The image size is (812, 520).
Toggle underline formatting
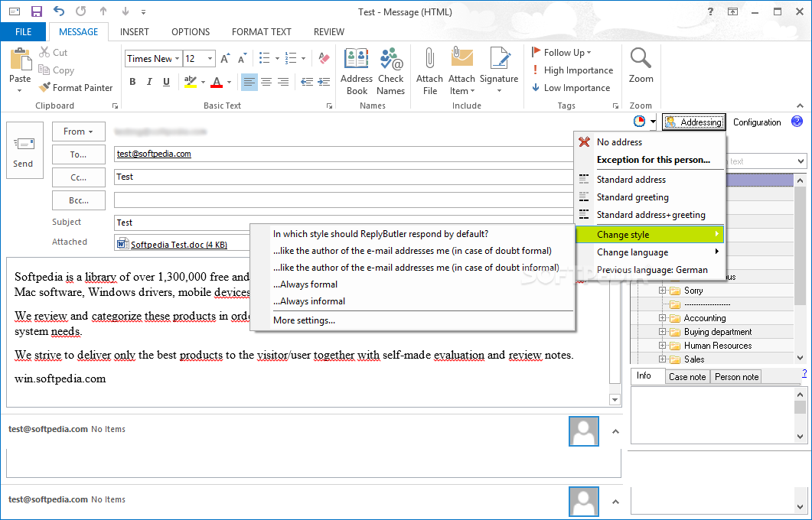tap(166, 82)
